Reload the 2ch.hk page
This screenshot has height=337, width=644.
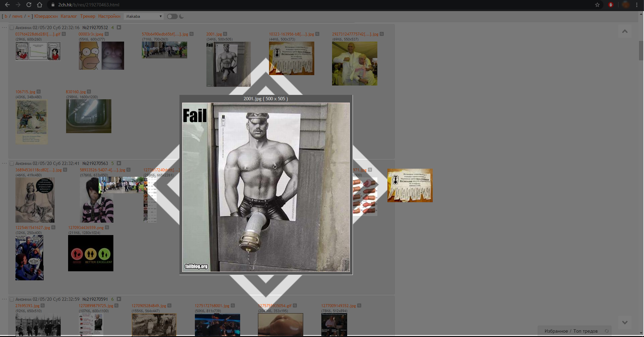click(29, 5)
